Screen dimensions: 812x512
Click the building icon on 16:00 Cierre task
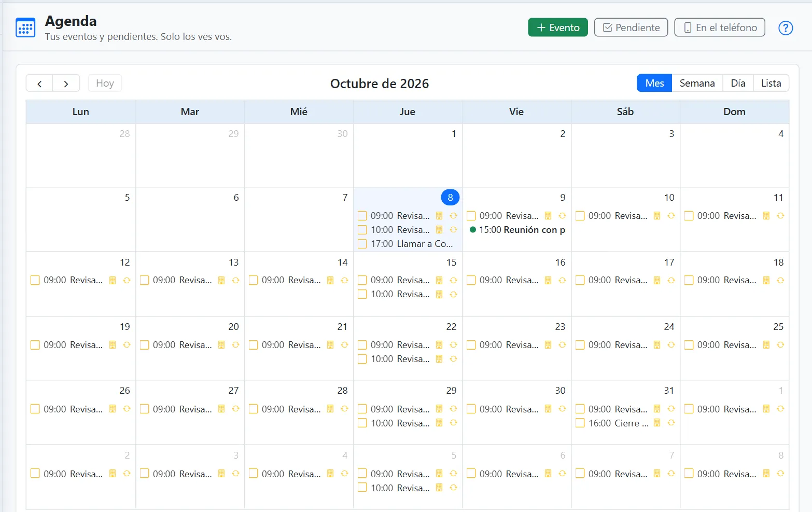point(657,423)
